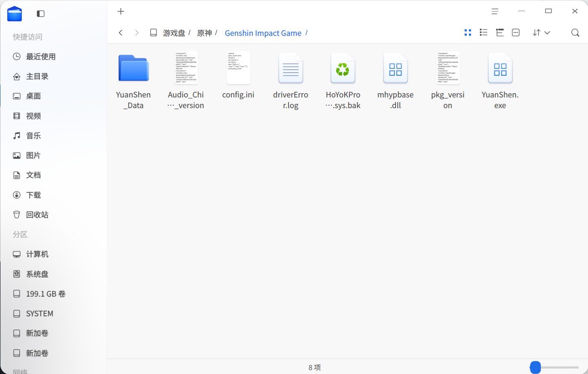
Task: Select the YuanShen.exe file
Action: pyautogui.click(x=500, y=81)
